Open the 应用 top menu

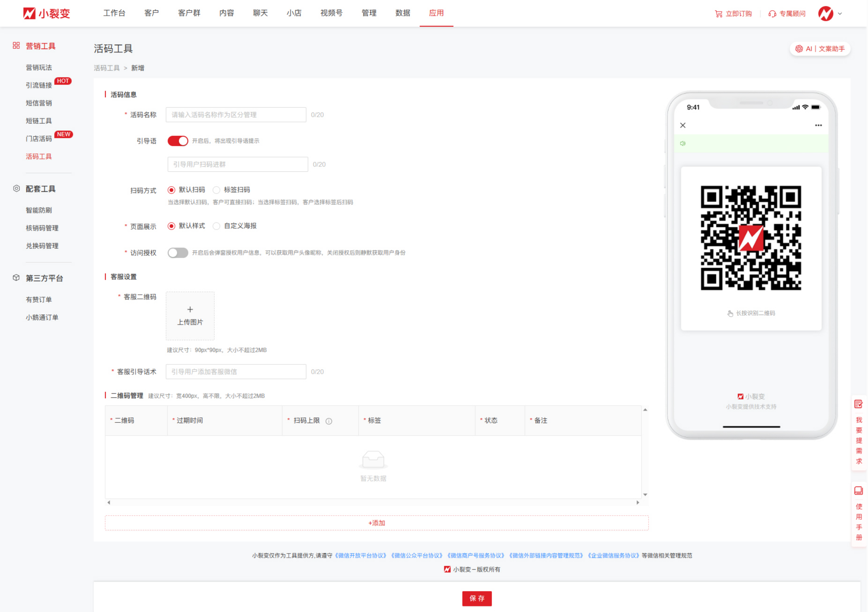coord(436,13)
